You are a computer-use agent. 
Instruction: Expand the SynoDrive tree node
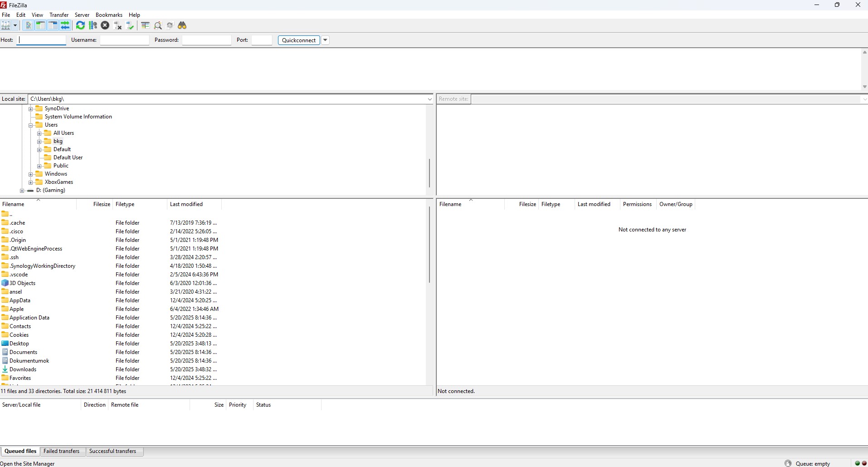[x=31, y=109]
